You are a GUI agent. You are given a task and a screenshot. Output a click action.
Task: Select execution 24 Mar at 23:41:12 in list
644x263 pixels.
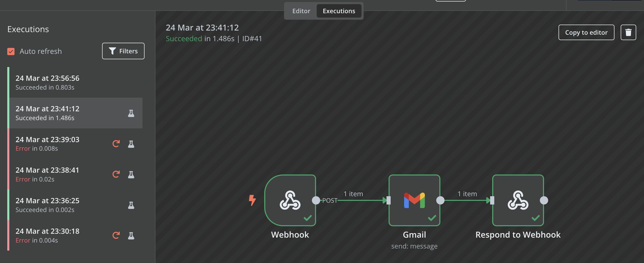[75, 113]
